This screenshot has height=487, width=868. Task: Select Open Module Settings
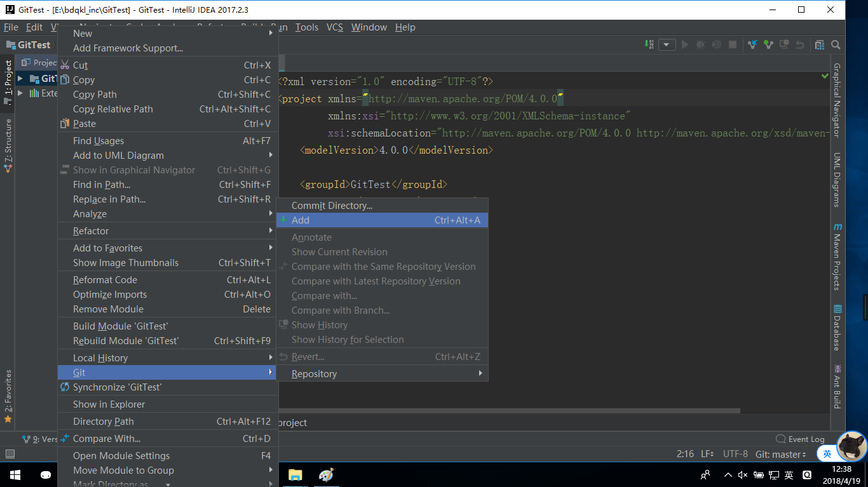coord(168,455)
